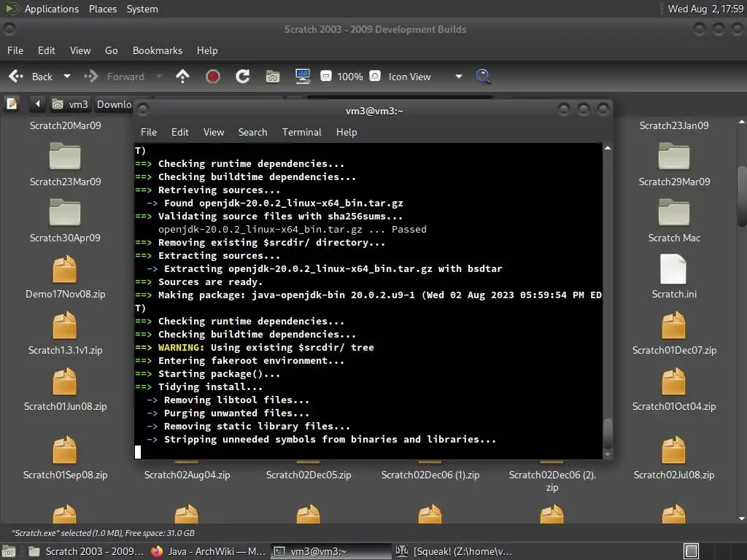This screenshot has height=560, width=747.
Task: Open the Applications menu in top panel
Action: coord(42,9)
